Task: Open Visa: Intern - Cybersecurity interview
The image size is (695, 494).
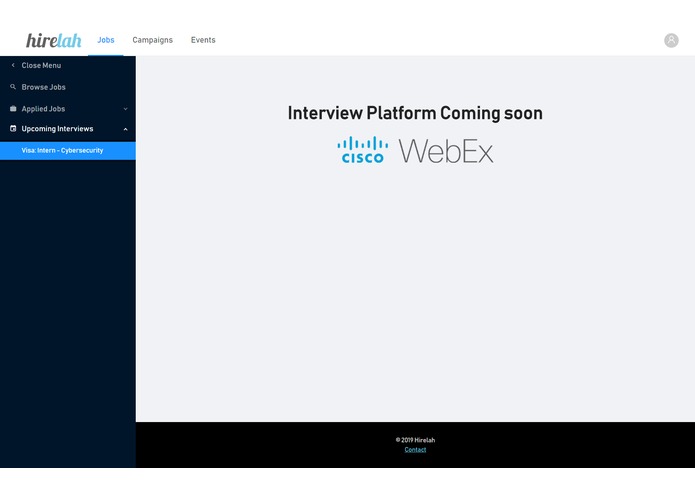Action: tap(68, 151)
